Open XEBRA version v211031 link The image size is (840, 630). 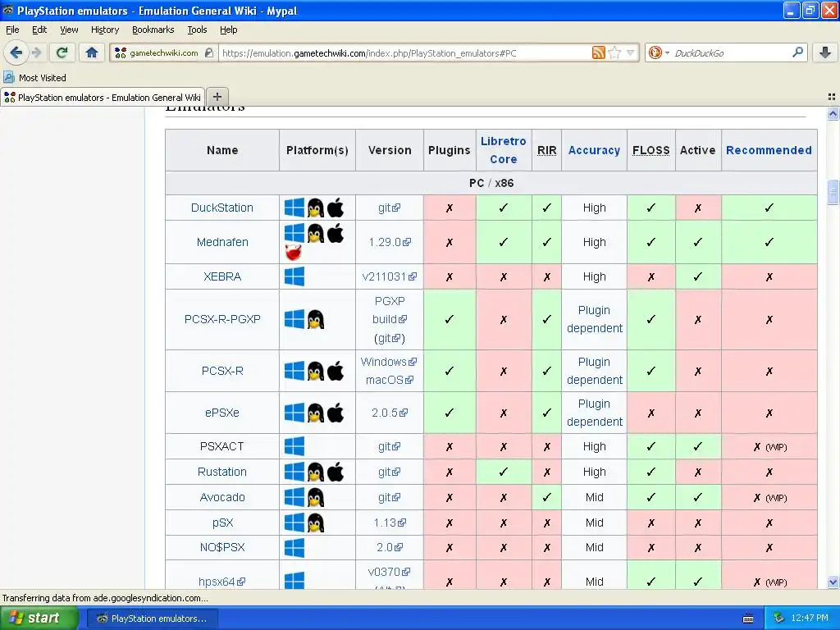coord(390,276)
